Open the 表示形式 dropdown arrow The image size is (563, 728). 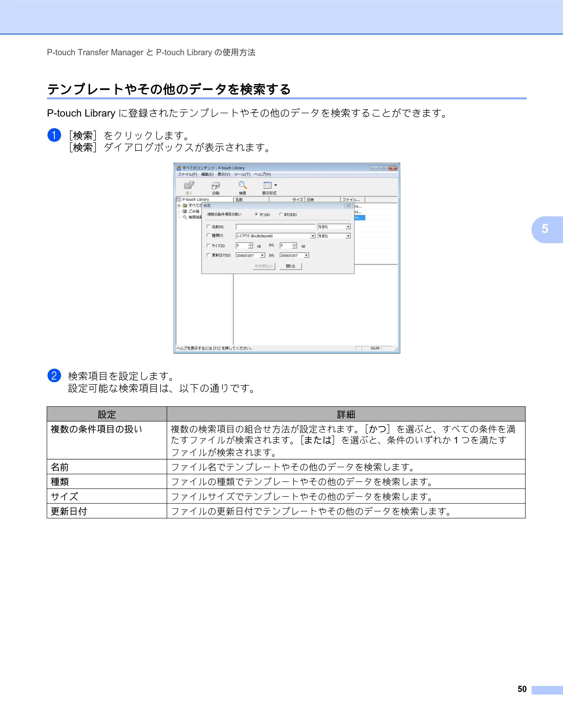[276, 185]
